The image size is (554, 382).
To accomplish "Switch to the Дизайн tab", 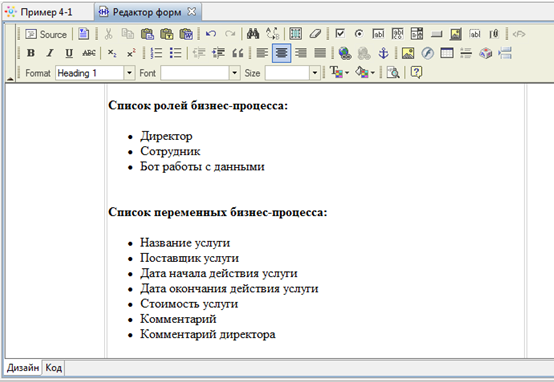I will [x=23, y=368].
